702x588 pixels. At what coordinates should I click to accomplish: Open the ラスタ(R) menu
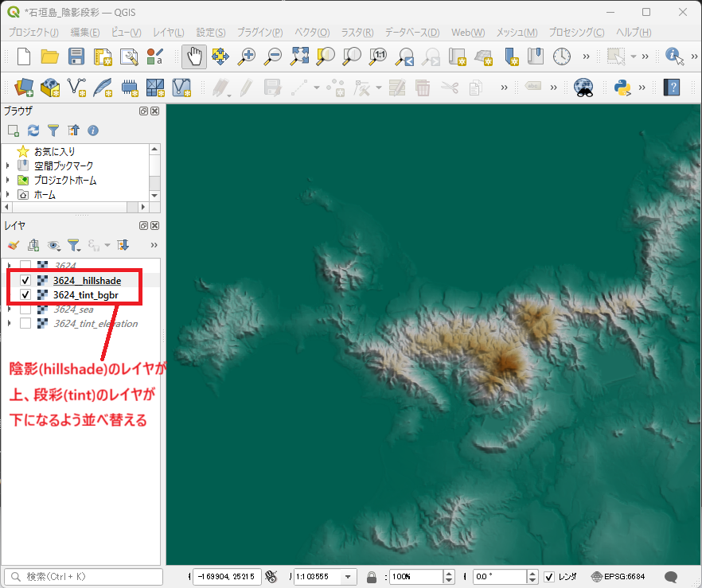(357, 33)
